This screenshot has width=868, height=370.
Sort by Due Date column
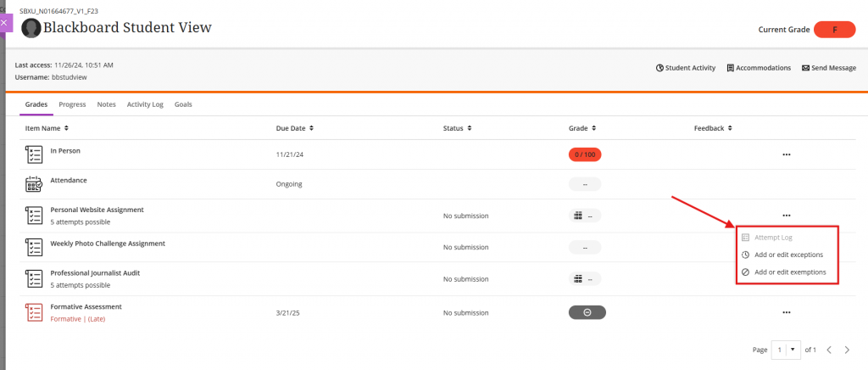(x=294, y=128)
